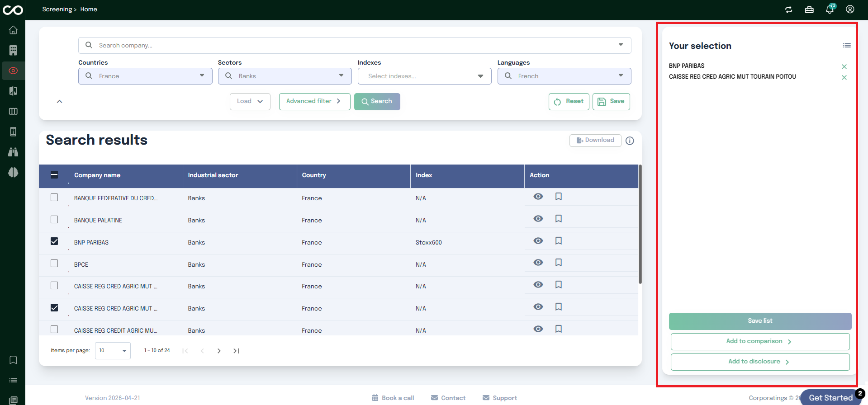Open the red eye screening icon in the sidebar
The height and width of the screenshot is (405, 868).
(13, 71)
